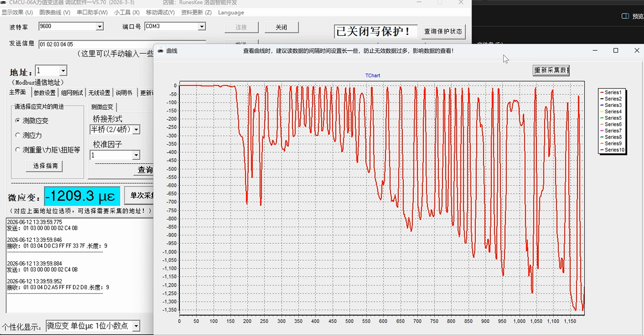Click the 关闭 serial port button
Screen dimensions: 644x335
point(281,27)
